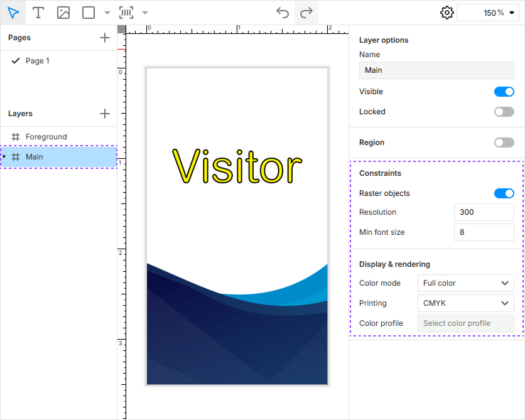Click the Foreground layer hash icon
The height and width of the screenshot is (420, 525).
click(x=15, y=136)
